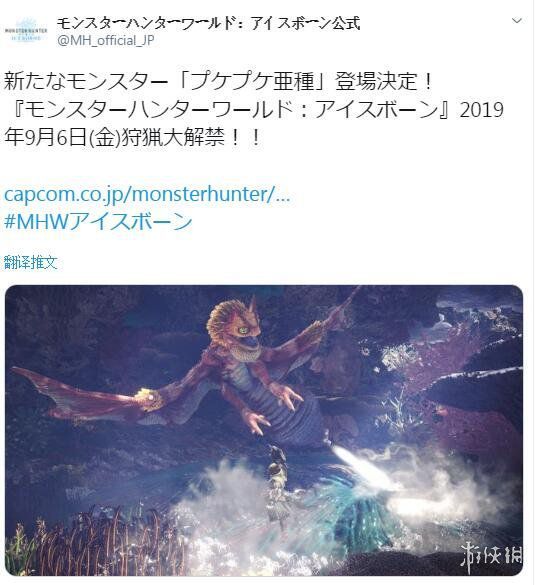The image size is (538, 585).
Task: Click the モンスターハンターワールド：アイスボーン公式 display name
Action: 209,23
